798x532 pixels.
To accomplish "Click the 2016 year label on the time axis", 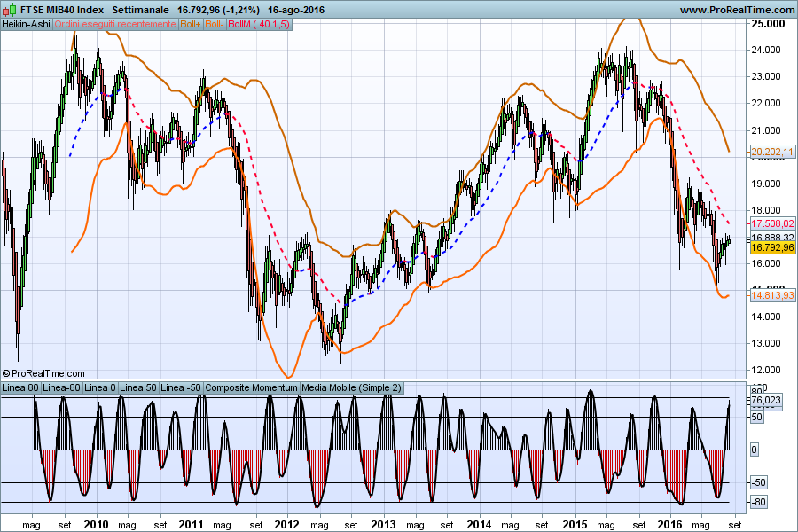I will click(x=669, y=524).
